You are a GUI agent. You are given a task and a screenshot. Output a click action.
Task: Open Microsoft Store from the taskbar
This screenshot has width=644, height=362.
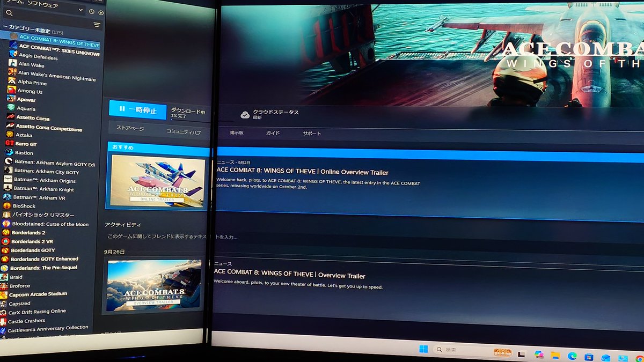pos(589,357)
